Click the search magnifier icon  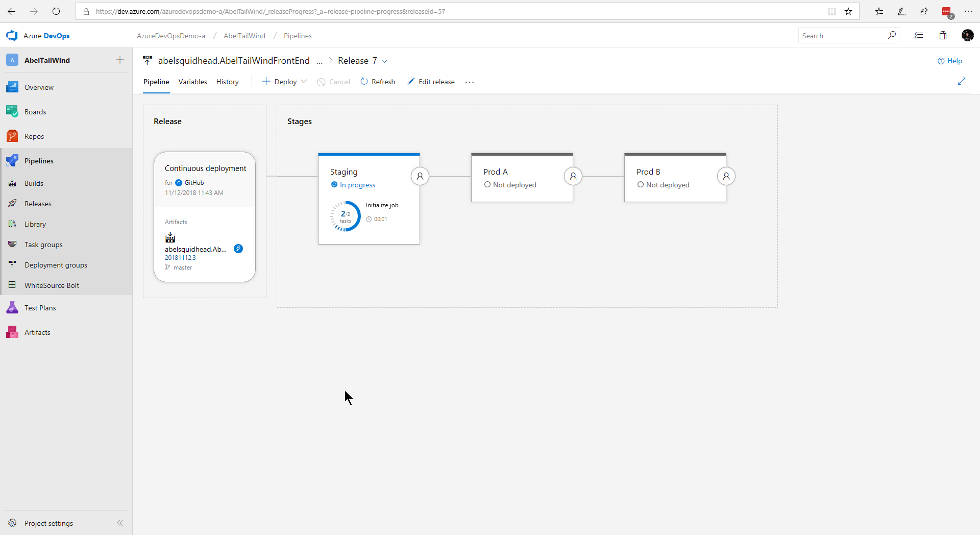[892, 35]
